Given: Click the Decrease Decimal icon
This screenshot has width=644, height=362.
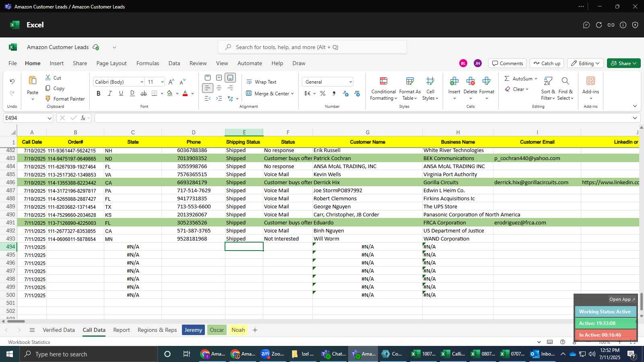Looking at the screenshot, I should 357,93.
